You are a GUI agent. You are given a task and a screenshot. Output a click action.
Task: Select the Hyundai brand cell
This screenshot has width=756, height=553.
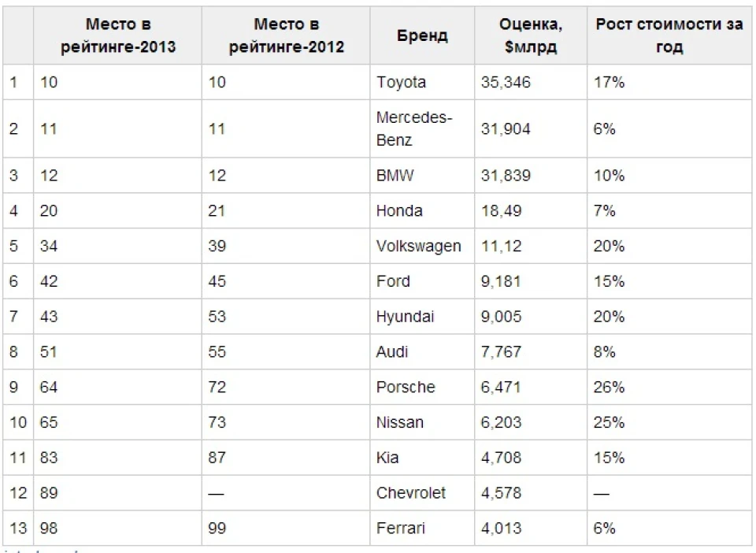pyautogui.click(x=422, y=316)
